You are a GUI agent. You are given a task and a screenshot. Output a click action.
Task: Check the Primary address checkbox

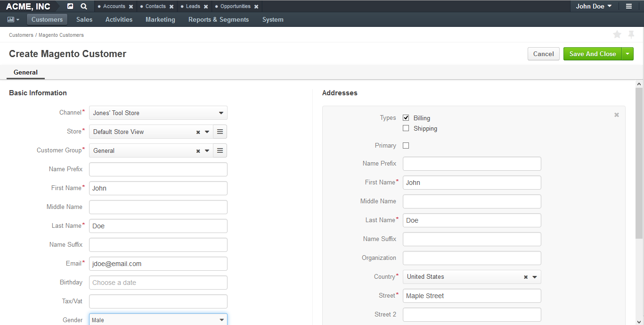coord(406,146)
